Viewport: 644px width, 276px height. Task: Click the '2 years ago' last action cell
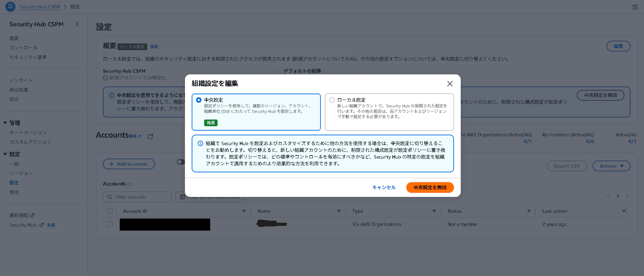(x=554, y=224)
